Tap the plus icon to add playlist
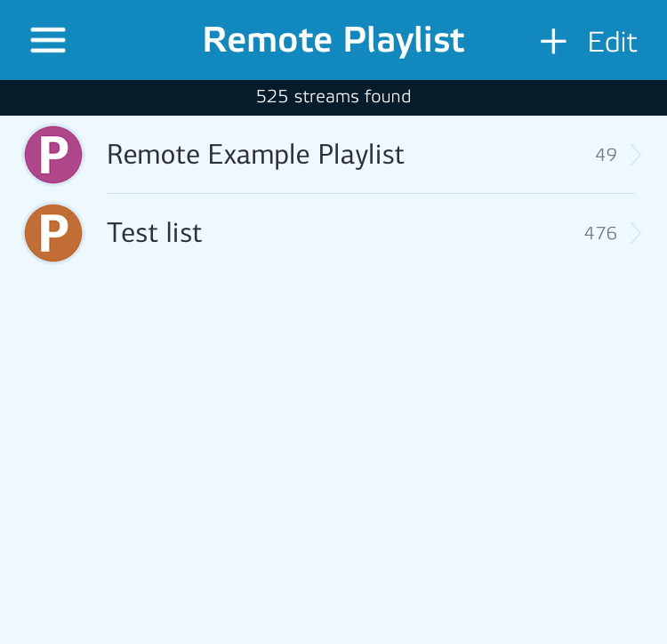Screen dimensions: 667x644 [553, 42]
